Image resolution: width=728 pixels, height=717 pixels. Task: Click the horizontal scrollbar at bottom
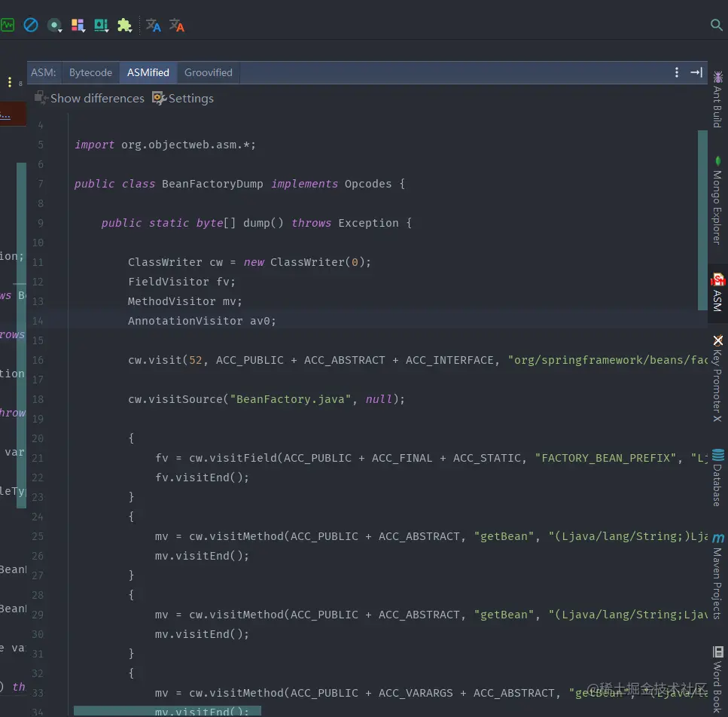pos(167,711)
